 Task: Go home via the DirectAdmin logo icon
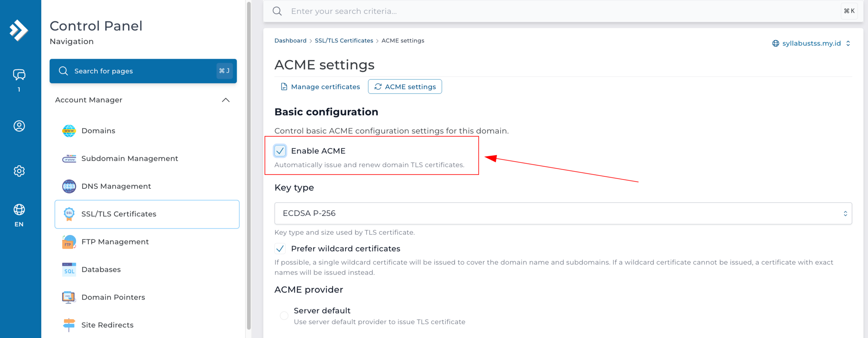click(19, 30)
